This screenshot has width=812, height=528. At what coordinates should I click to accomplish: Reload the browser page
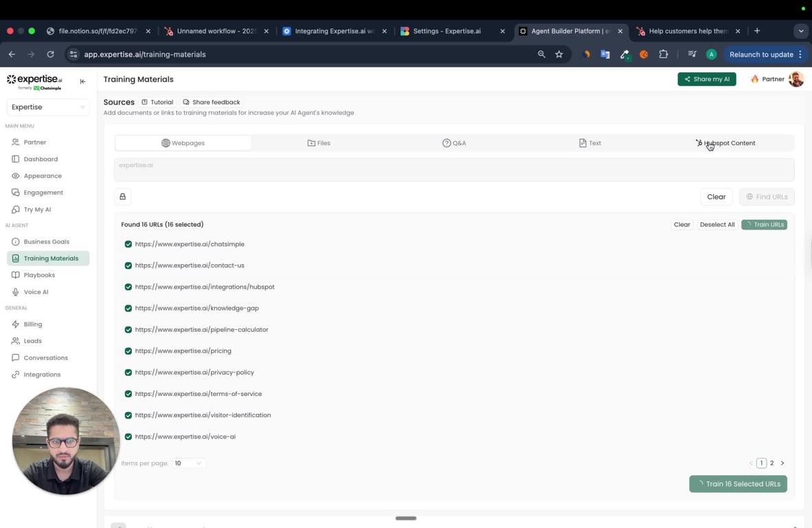click(50, 54)
